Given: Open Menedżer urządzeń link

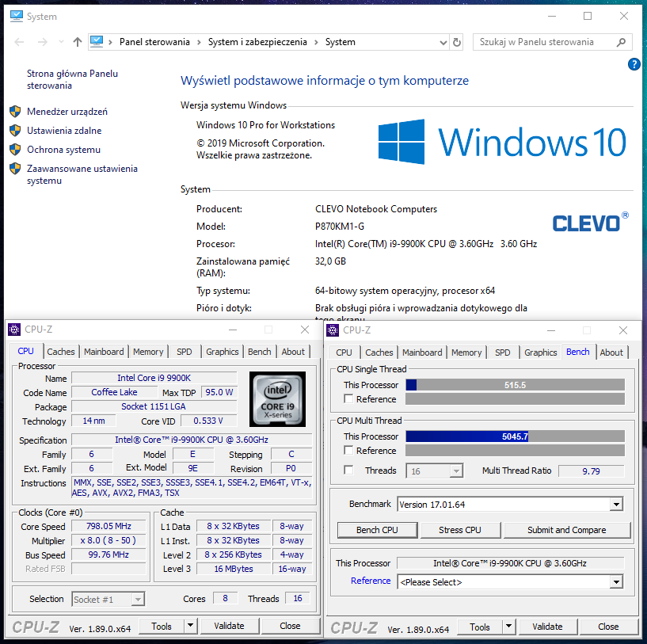Looking at the screenshot, I should (67, 112).
